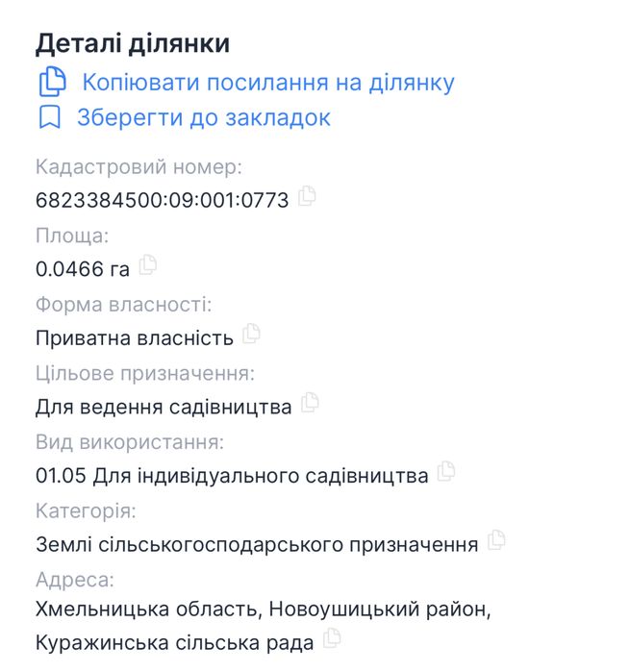The width and height of the screenshot is (630, 672).
Task: Click the Приватна власність text
Action: (134, 338)
